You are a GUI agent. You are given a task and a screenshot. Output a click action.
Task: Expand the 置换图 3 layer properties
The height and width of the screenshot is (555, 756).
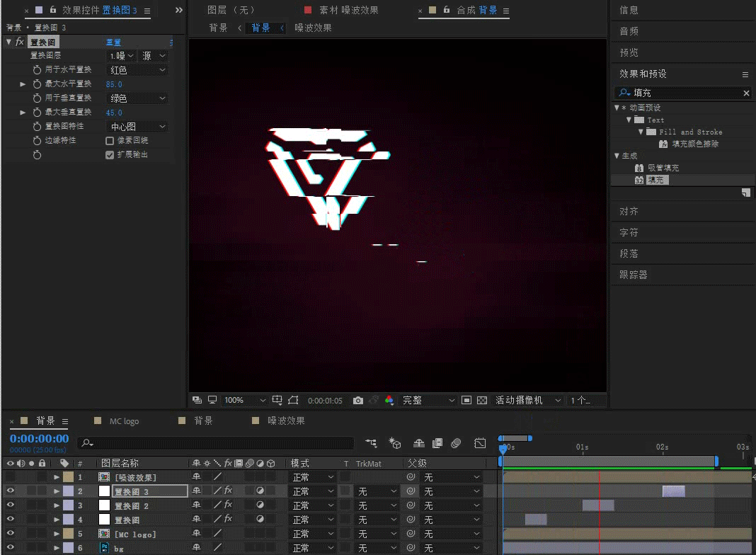click(57, 491)
